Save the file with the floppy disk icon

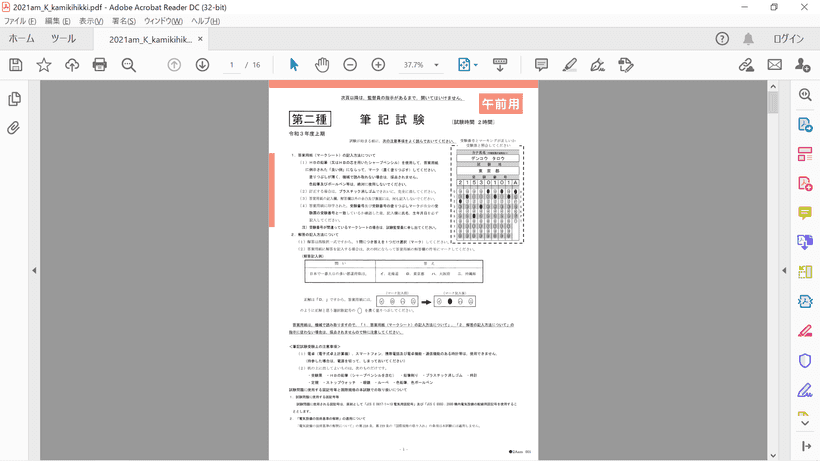point(16,65)
